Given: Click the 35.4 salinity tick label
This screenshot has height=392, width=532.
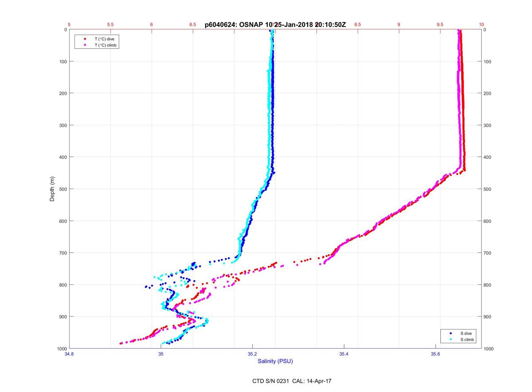Looking at the screenshot, I should 344,354.
